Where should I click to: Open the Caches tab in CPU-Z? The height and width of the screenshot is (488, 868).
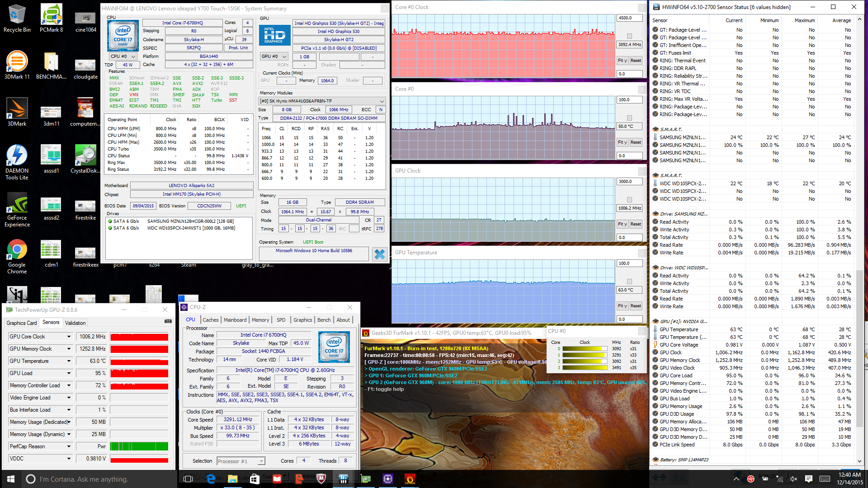(210, 320)
